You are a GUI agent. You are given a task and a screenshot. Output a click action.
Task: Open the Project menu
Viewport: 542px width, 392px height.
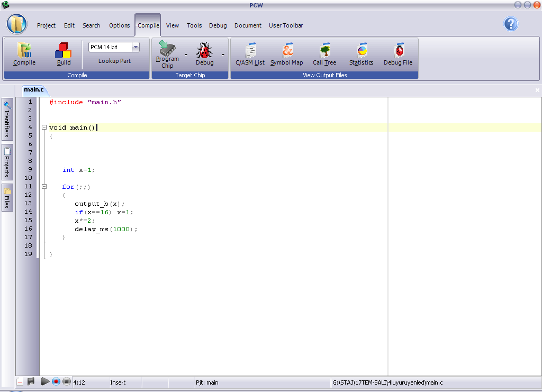[x=47, y=25]
